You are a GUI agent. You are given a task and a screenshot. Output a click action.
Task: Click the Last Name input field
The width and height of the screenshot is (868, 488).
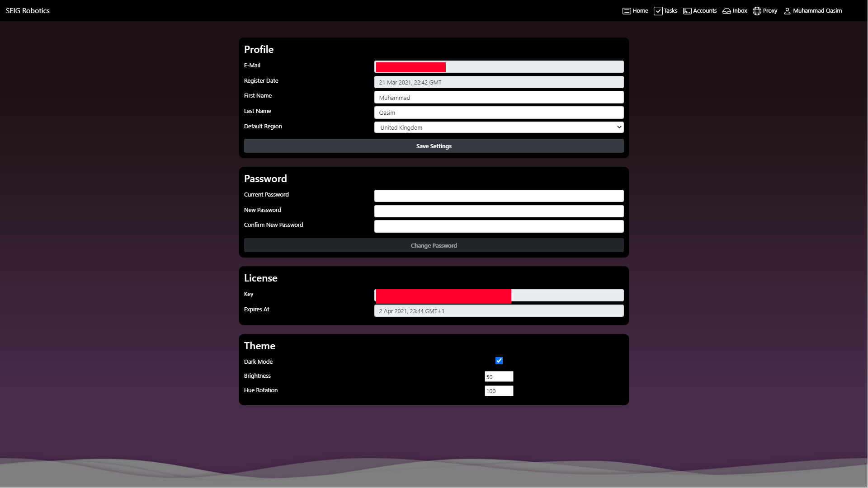tap(499, 113)
